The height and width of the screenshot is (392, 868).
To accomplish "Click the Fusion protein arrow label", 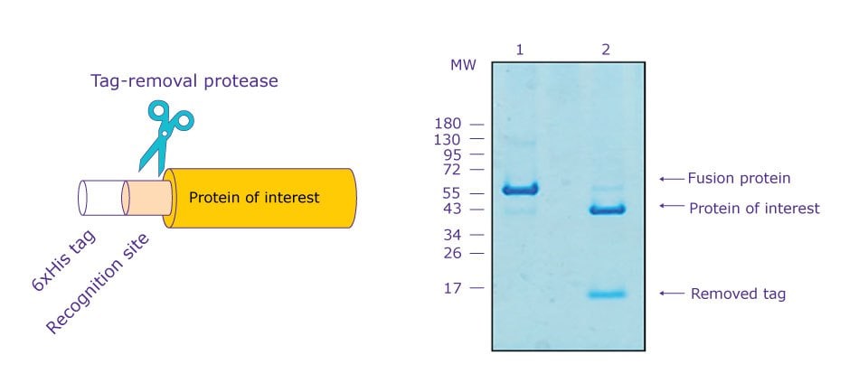I will point(739,179).
